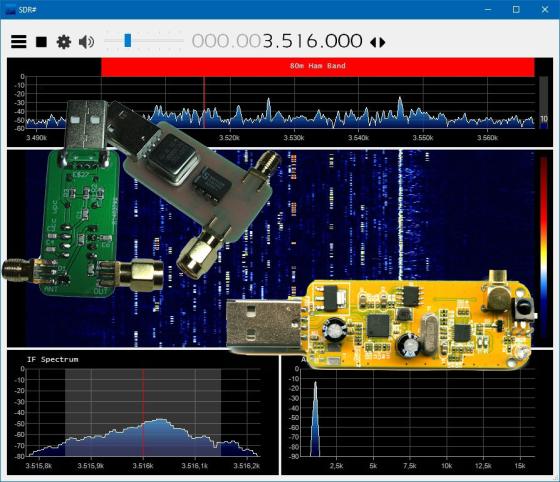This screenshot has height=482, width=560.
Task: Open the gear settings panel
Action: [64, 42]
